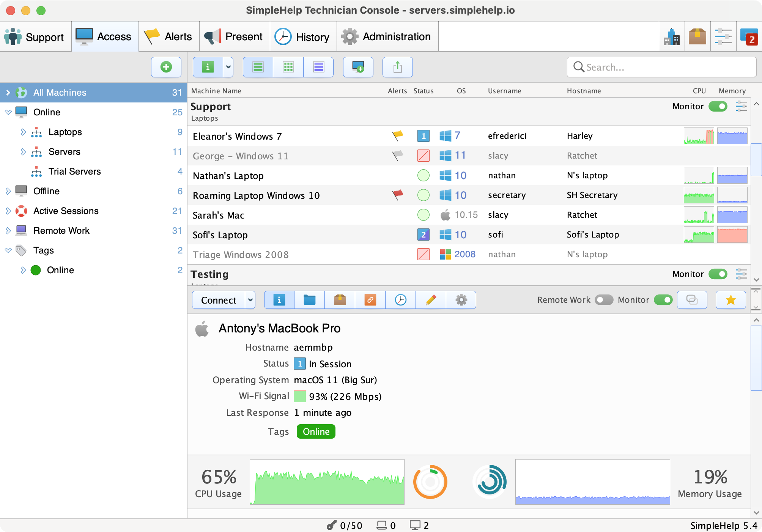Screen dimensions: 762x532
Task: Sort by Hostname column header
Action: click(x=584, y=91)
